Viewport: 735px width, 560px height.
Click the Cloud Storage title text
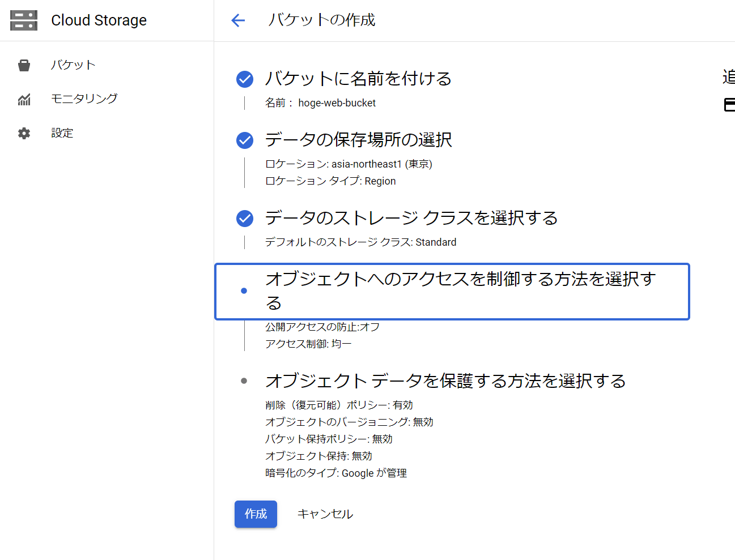pyautogui.click(x=99, y=20)
